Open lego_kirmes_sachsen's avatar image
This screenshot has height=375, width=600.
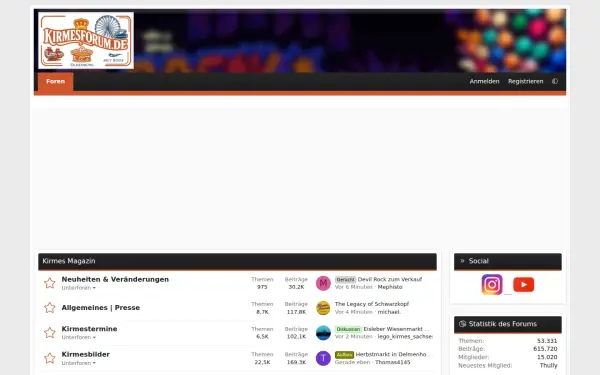point(323,333)
